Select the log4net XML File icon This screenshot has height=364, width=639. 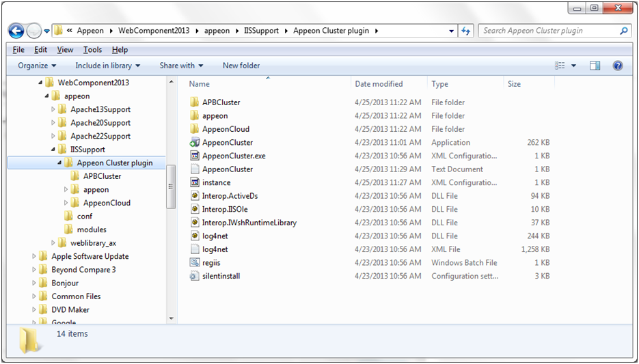[195, 249]
